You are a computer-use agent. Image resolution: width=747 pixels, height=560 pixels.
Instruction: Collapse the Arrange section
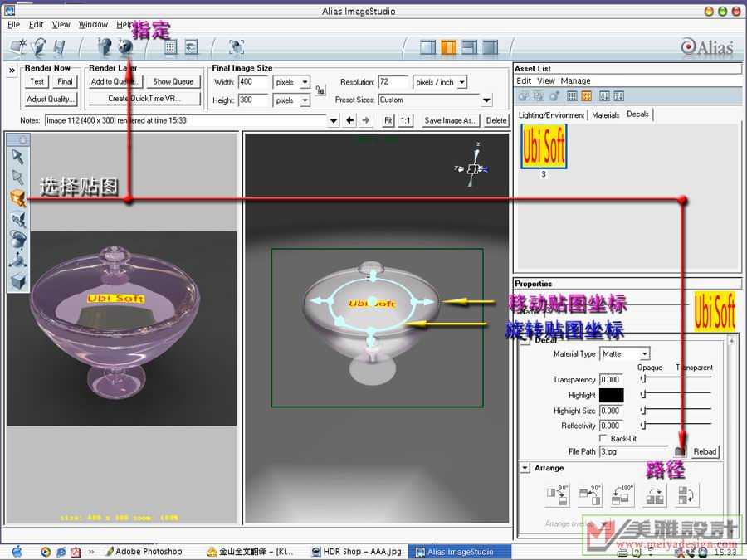click(x=525, y=468)
